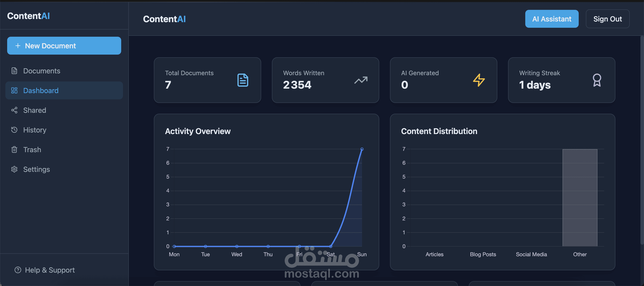Click the header ContentAI logo
644x286 pixels.
[164, 19]
